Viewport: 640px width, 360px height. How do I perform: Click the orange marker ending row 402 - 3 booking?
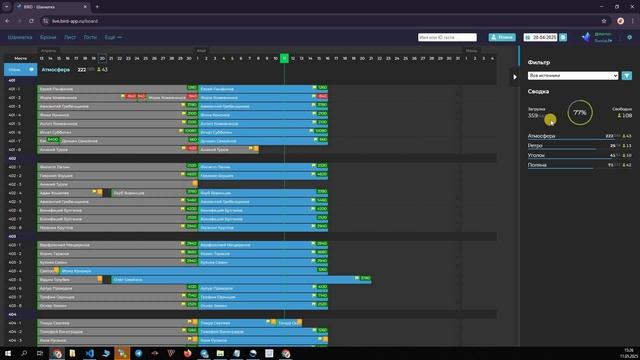[195, 184]
